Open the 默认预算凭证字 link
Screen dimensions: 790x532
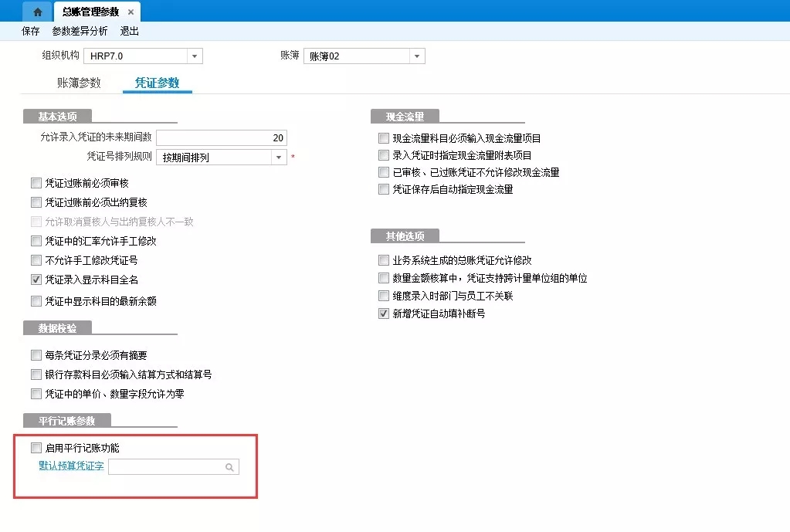(x=72, y=466)
